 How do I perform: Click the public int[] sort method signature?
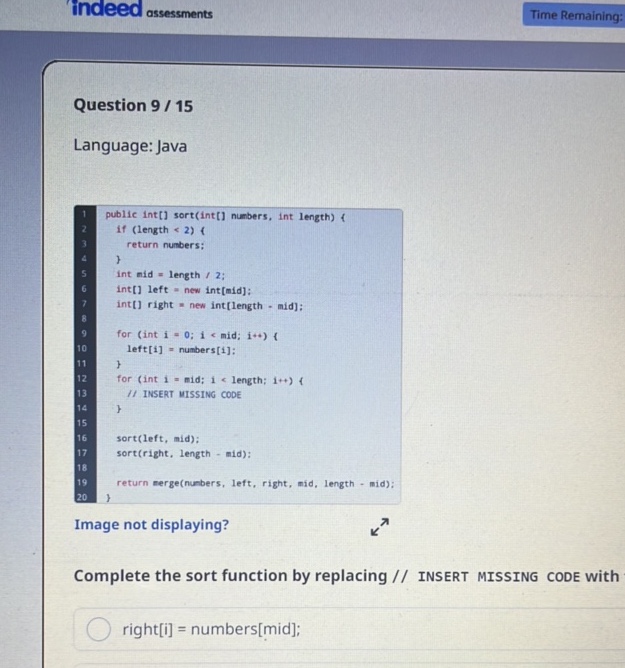click(225, 215)
